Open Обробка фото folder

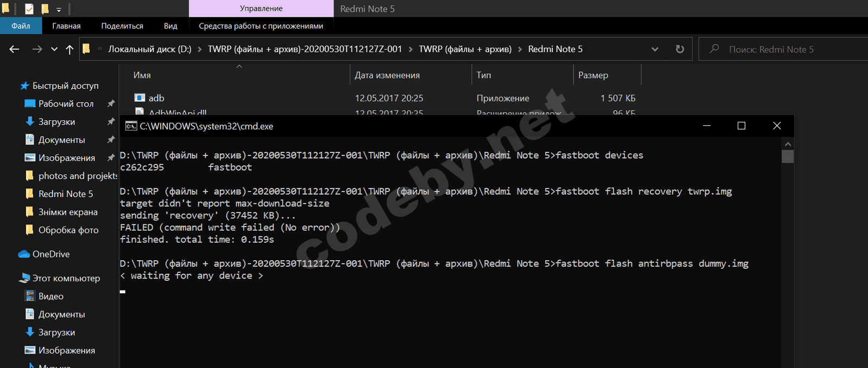point(68,230)
